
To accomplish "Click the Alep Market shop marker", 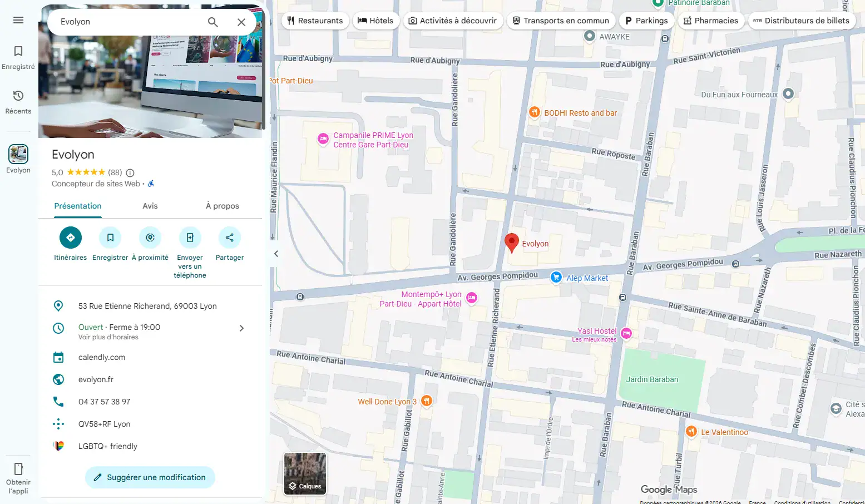I will (556, 277).
